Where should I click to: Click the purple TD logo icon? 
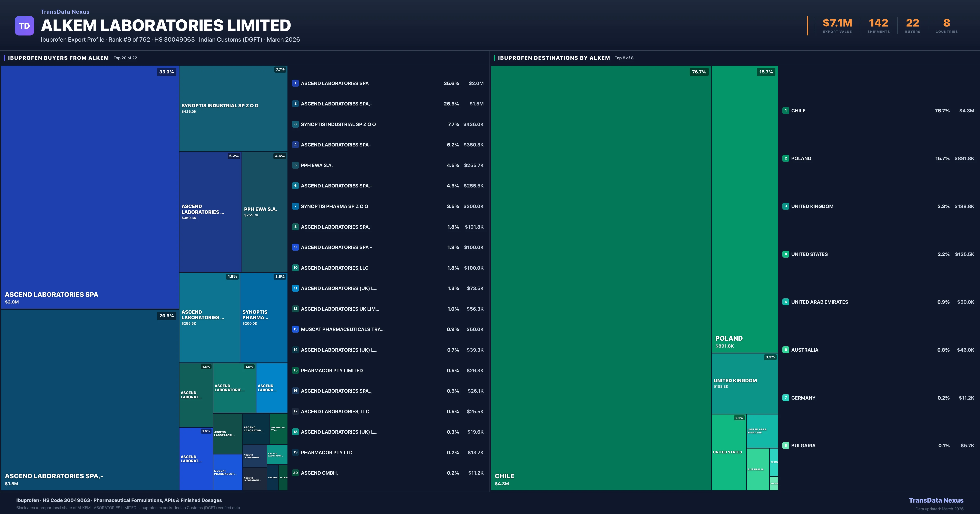(24, 26)
